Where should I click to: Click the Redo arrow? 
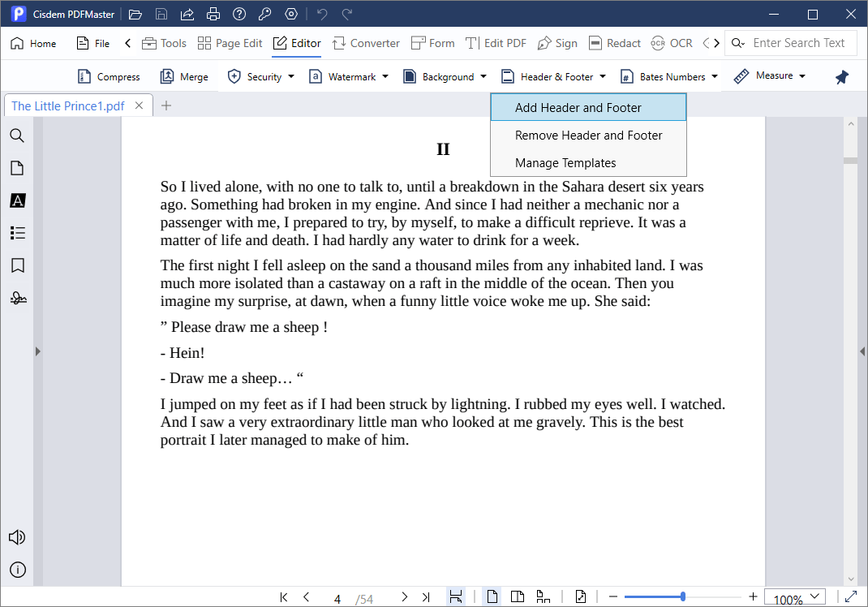click(x=347, y=15)
